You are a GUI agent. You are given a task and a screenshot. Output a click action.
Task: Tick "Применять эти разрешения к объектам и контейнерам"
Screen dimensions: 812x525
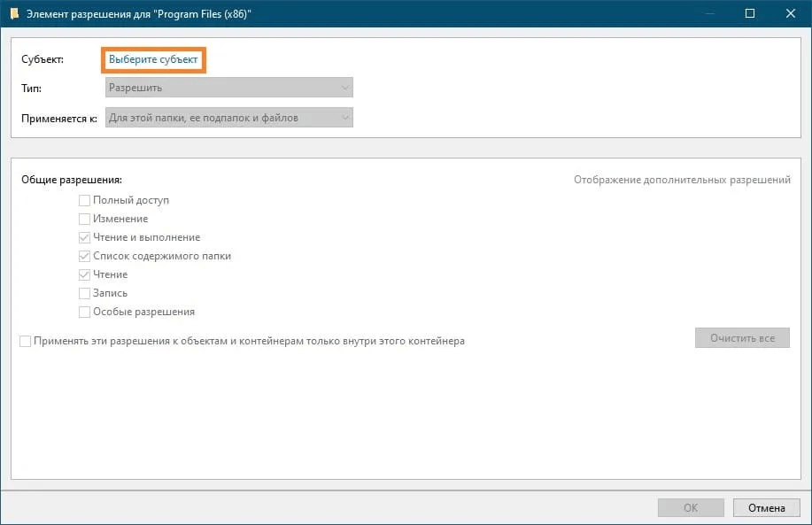pyautogui.click(x=26, y=341)
